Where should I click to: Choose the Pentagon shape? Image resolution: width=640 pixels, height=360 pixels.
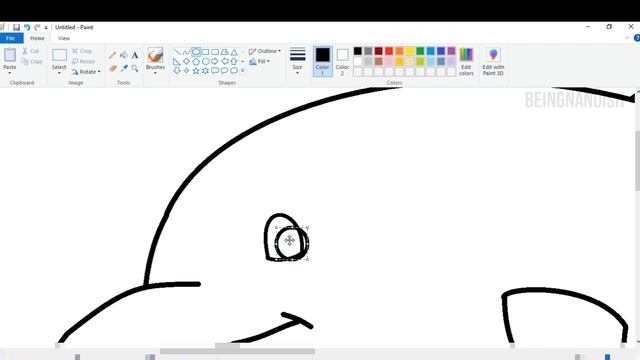(x=196, y=61)
